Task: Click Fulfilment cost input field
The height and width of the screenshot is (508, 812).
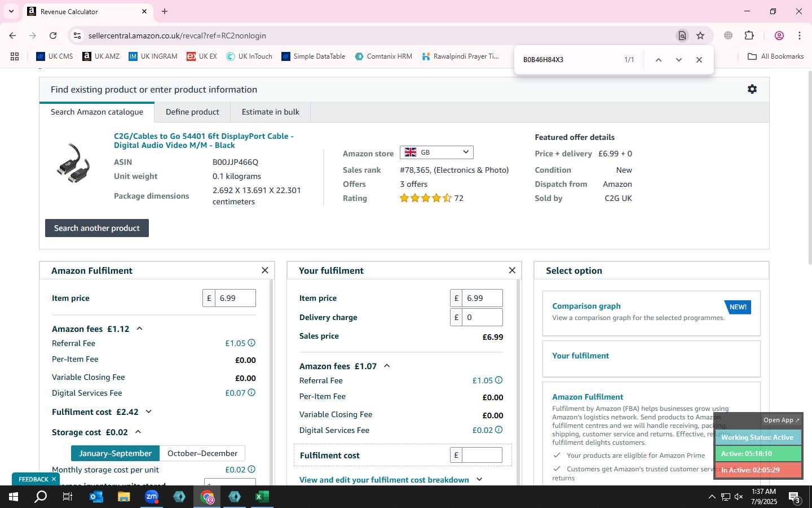Action: tap(482, 455)
